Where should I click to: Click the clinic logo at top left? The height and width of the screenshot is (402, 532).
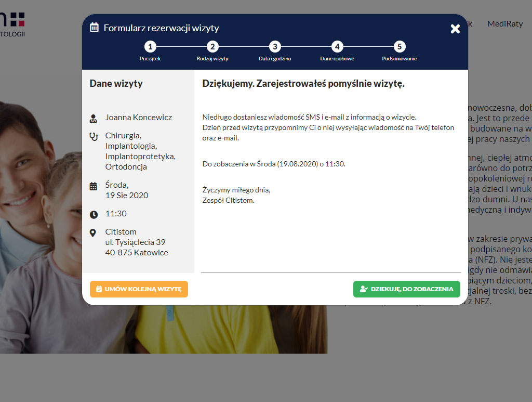click(x=12, y=24)
